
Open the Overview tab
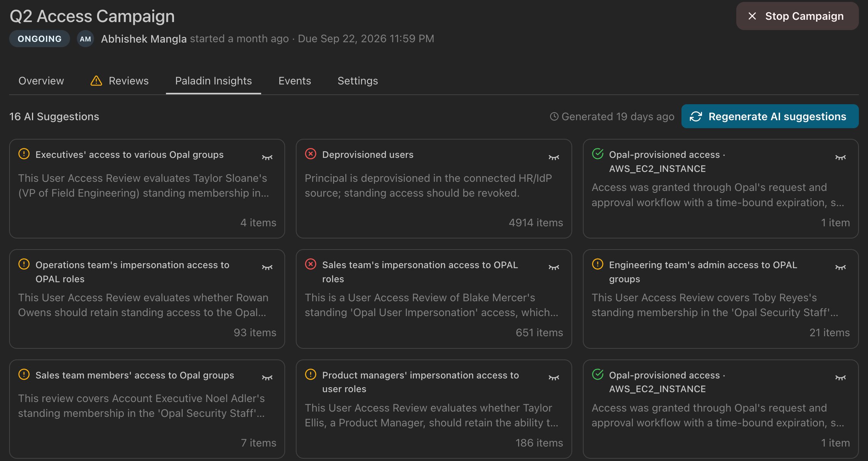pyautogui.click(x=41, y=81)
